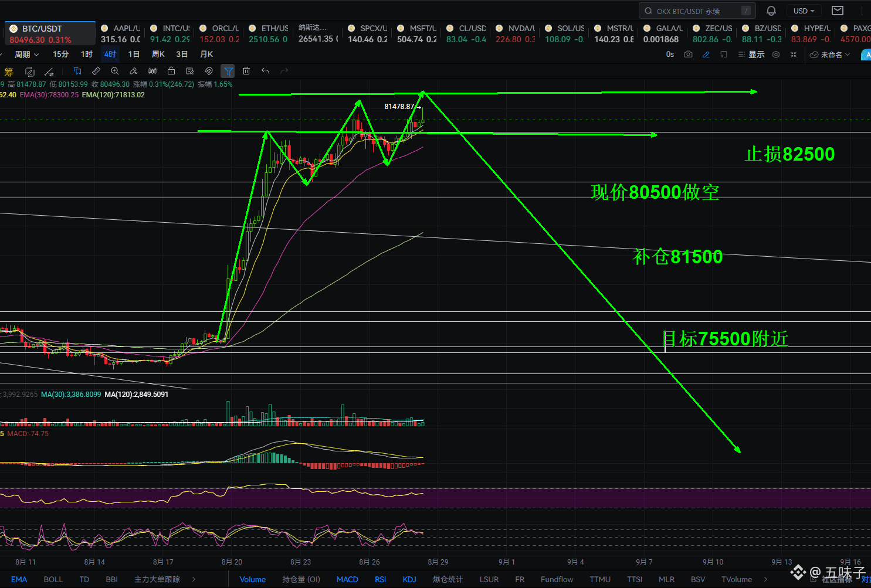Click the add-chart-layout icon beside pencil
This screenshot has width=871, height=588.
coord(724,55)
